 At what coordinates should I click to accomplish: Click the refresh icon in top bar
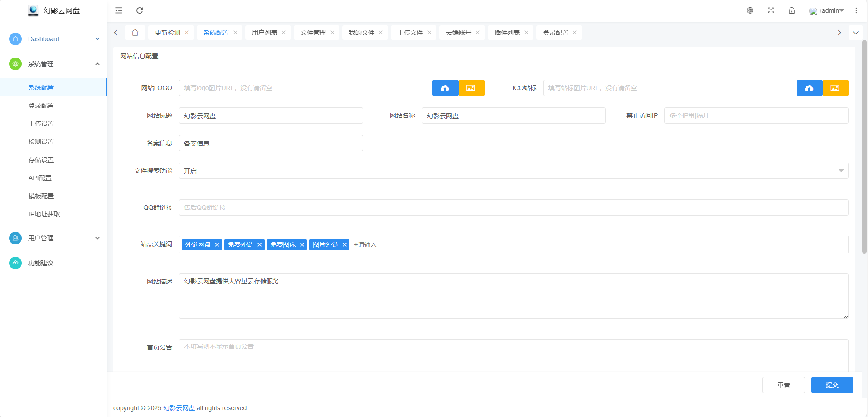140,10
